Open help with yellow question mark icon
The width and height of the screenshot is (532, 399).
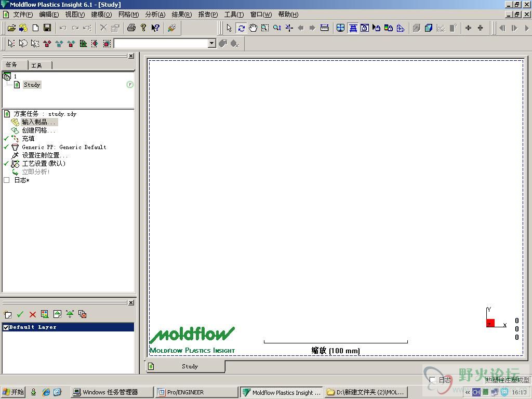coord(143,28)
